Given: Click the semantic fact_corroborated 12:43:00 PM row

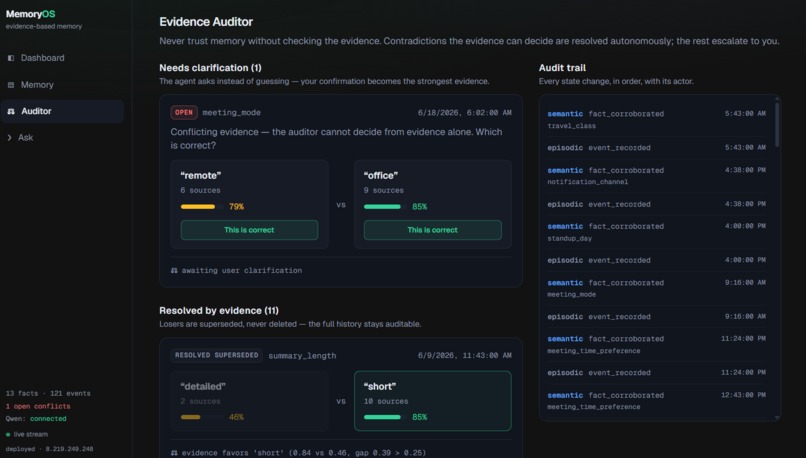Looking at the screenshot, I should 656,401.
